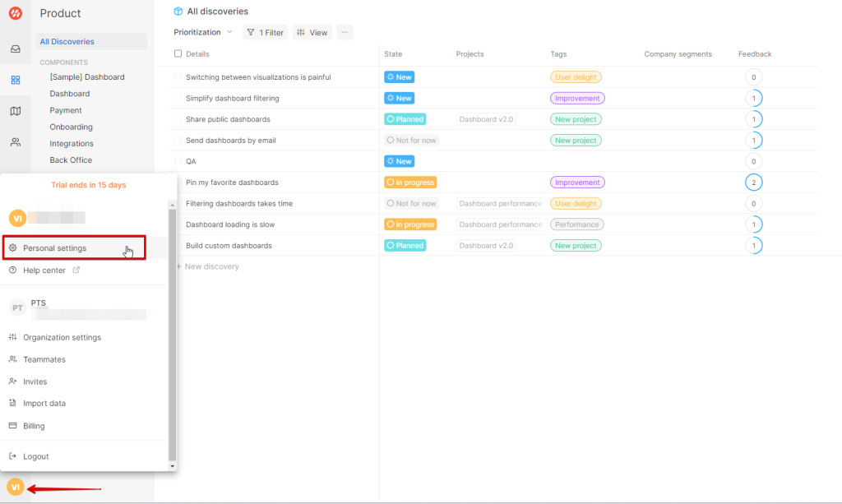Tick the checkbox for Dashboard loading is slow

(x=178, y=224)
